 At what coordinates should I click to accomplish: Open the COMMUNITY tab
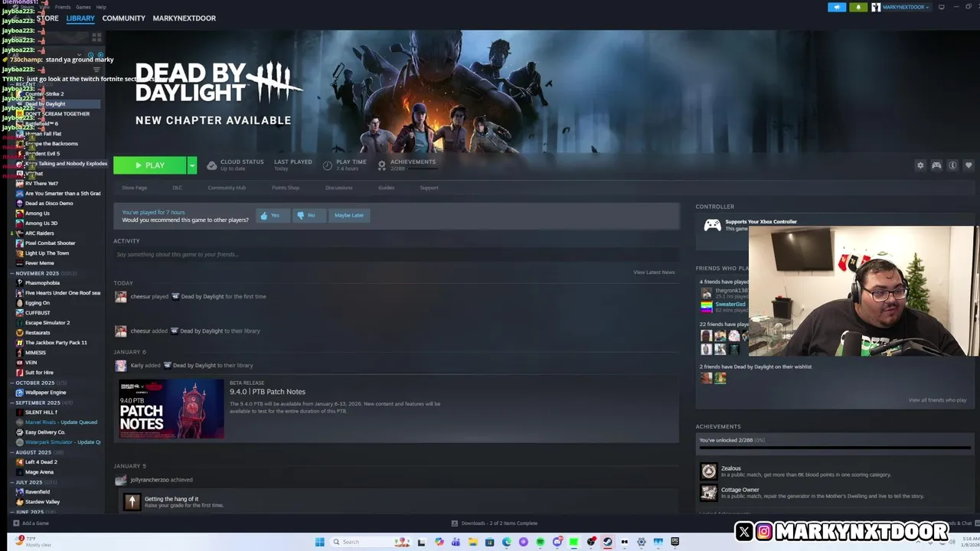(123, 18)
